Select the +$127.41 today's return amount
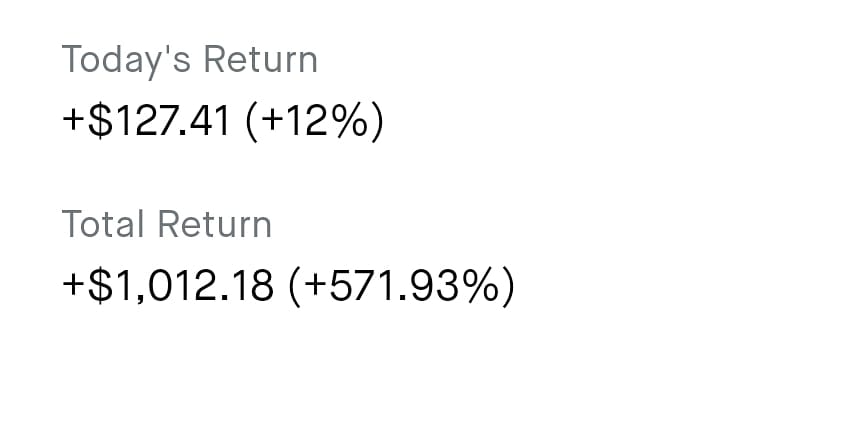The image size is (853, 447). pos(146,123)
